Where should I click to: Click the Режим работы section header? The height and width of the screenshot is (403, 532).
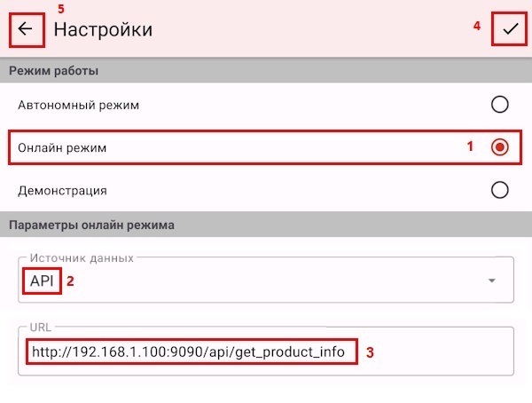click(53, 71)
